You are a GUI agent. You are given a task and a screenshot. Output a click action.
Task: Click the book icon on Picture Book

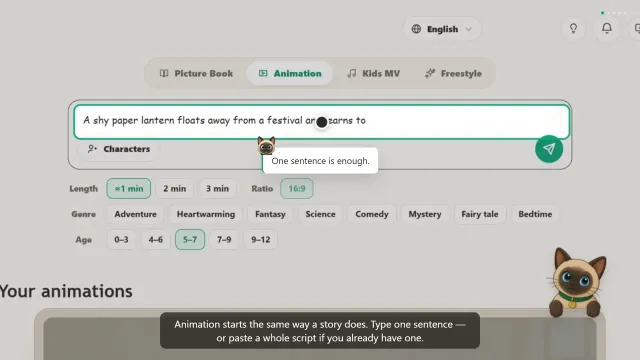click(164, 73)
